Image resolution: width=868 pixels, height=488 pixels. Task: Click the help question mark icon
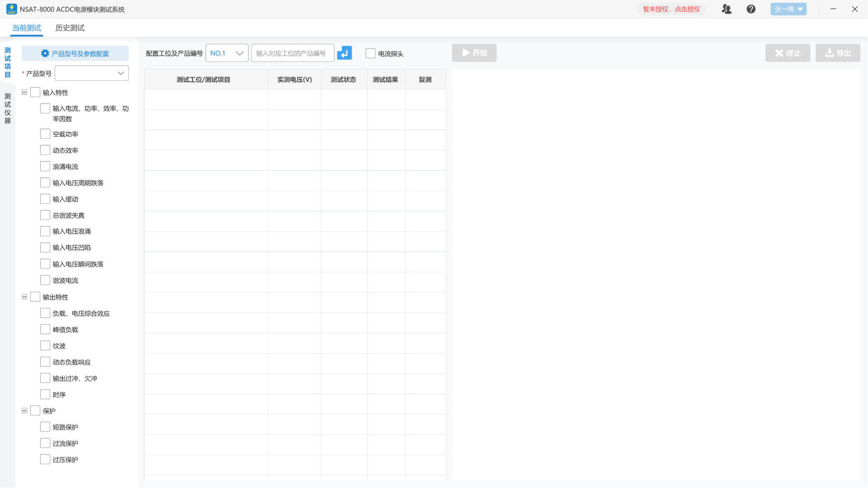[x=751, y=9]
